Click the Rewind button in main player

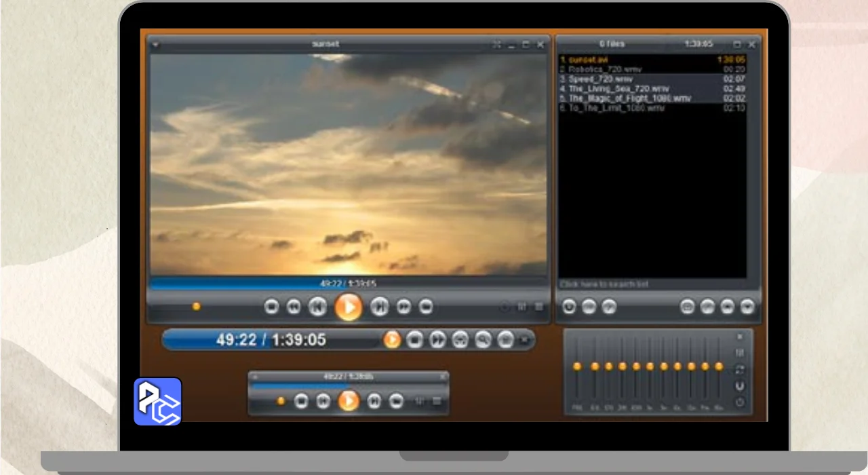coord(294,307)
